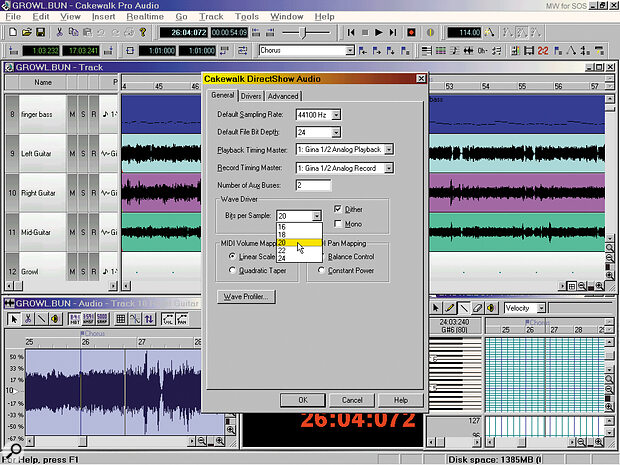Expand the Record Timing Master dropdown
620x465 pixels.
click(389, 168)
